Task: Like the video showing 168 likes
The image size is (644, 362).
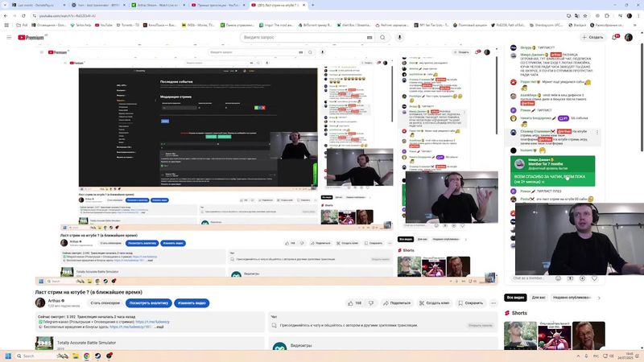Action: 354,303
